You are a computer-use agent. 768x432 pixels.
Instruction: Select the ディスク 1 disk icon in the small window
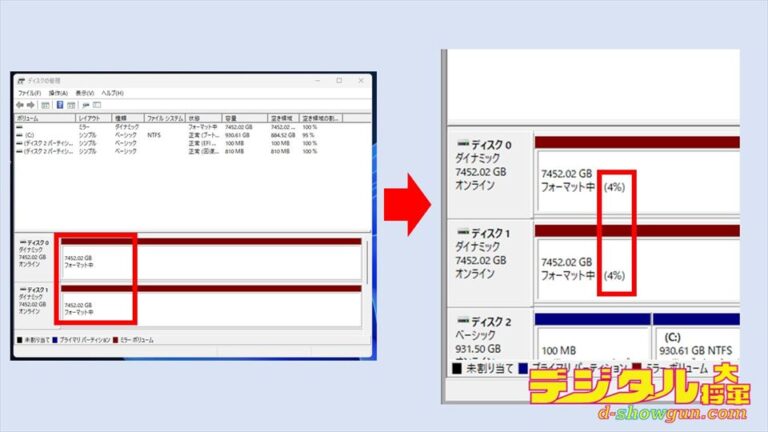(x=21, y=289)
